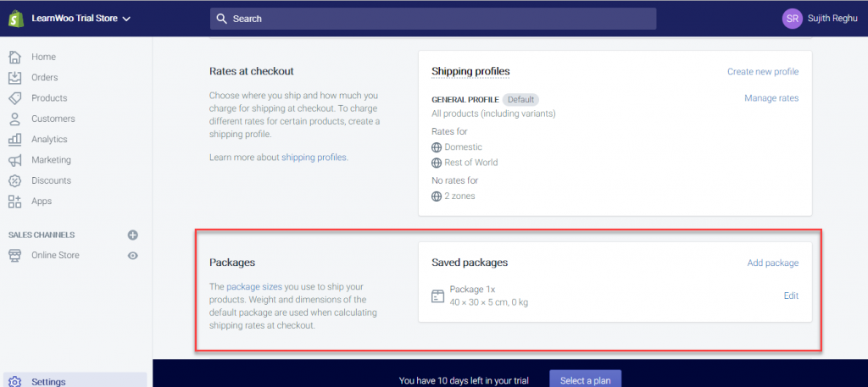Open Online Store sales channel
Screen dimensions: 868x387
pyautogui.click(x=55, y=256)
